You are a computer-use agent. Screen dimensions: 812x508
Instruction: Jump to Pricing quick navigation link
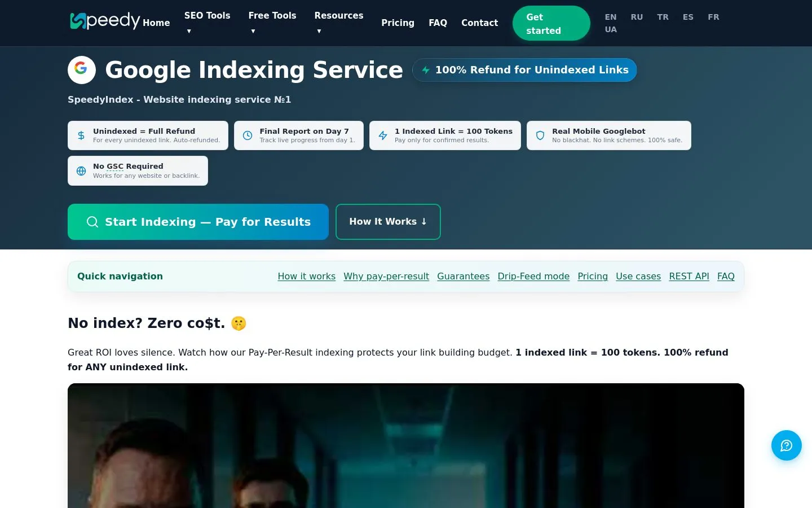coord(593,276)
